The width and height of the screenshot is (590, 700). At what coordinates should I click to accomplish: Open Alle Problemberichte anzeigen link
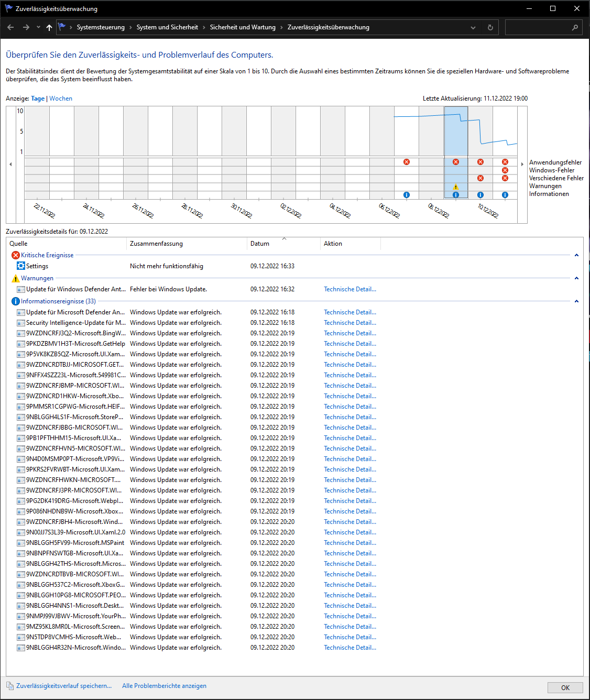coord(164,686)
